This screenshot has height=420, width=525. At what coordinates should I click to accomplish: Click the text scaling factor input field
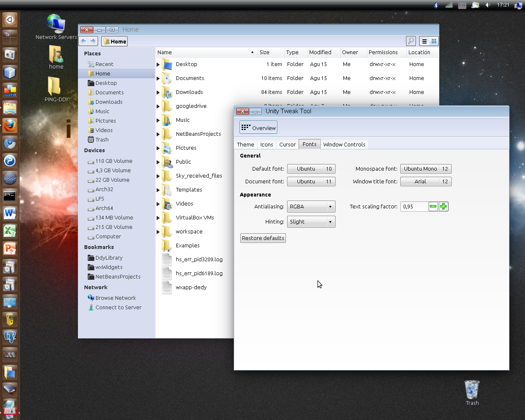414,206
